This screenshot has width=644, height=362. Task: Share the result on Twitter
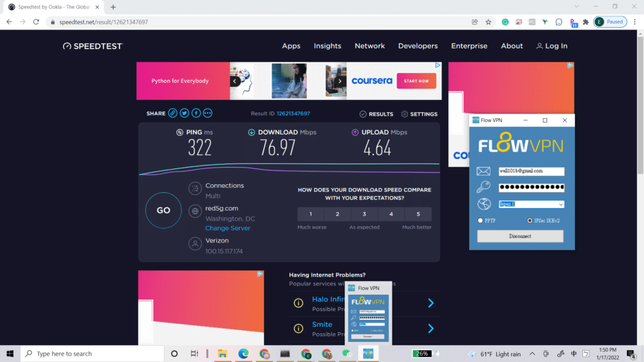pos(184,113)
